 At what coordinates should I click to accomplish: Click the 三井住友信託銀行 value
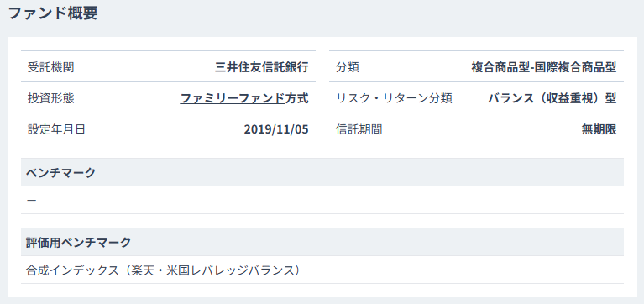[x=262, y=67]
